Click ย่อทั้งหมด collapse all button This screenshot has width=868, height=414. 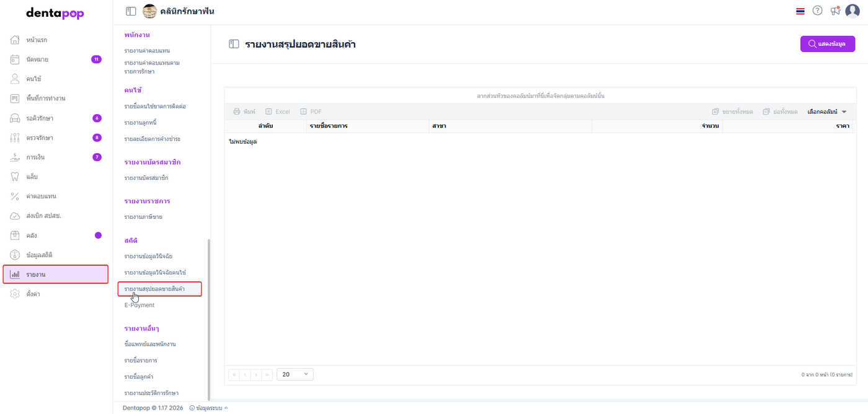click(x=781, y=112)
